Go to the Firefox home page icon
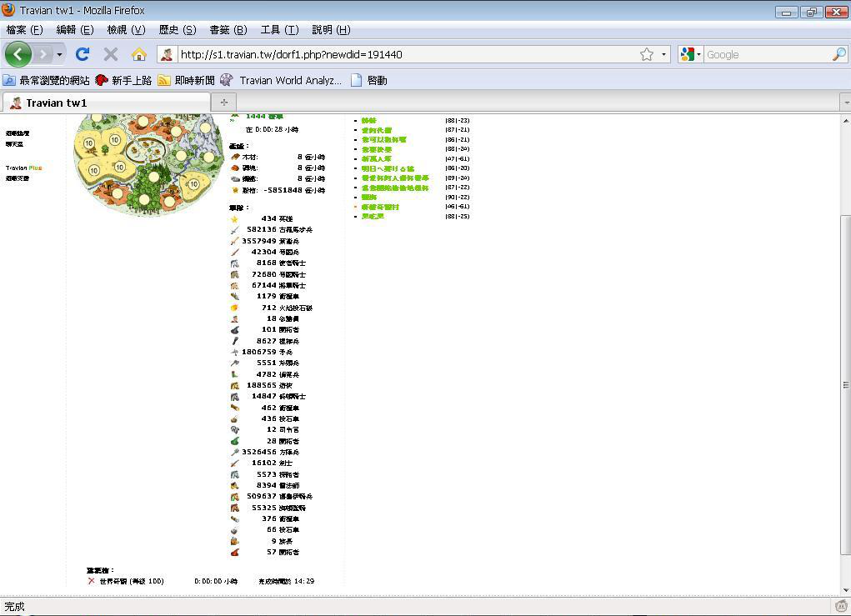 click(139, 54)
